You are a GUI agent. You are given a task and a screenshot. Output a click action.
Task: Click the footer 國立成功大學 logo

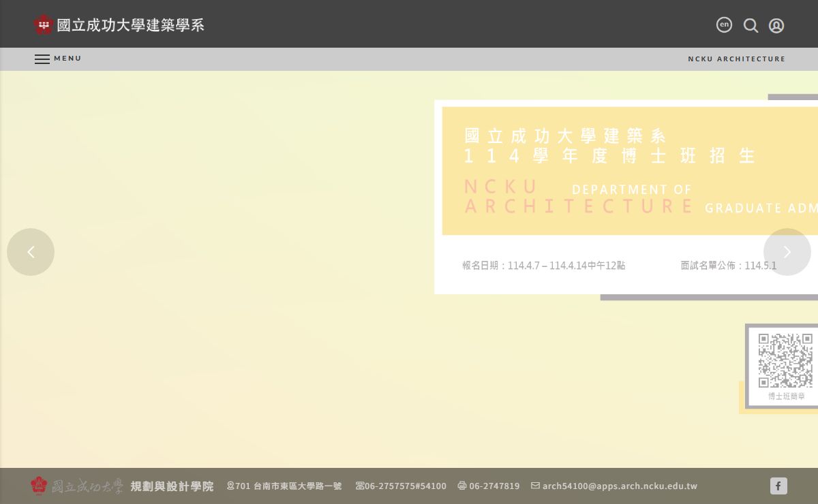(x=77, y=486)
